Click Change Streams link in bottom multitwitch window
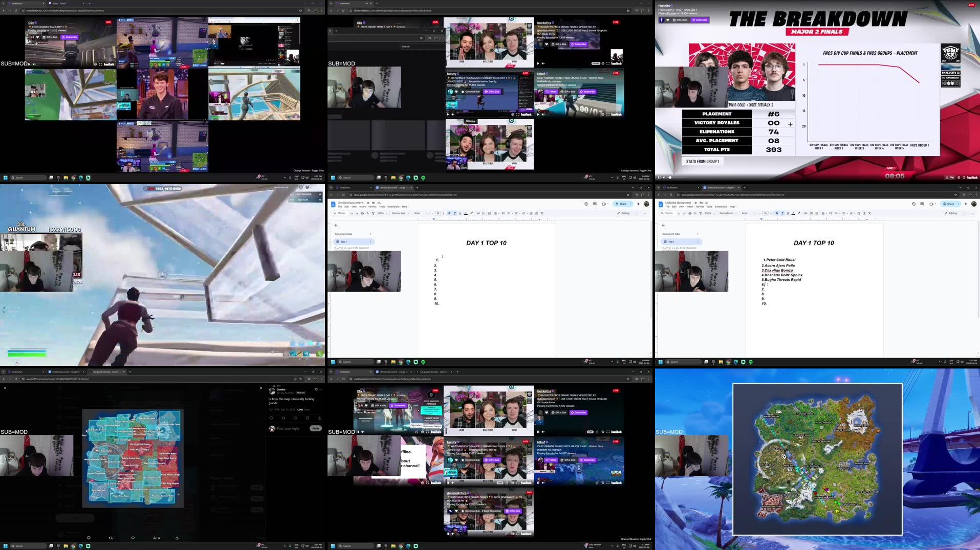This screenshot has height=550, width=980. point(629,539)
